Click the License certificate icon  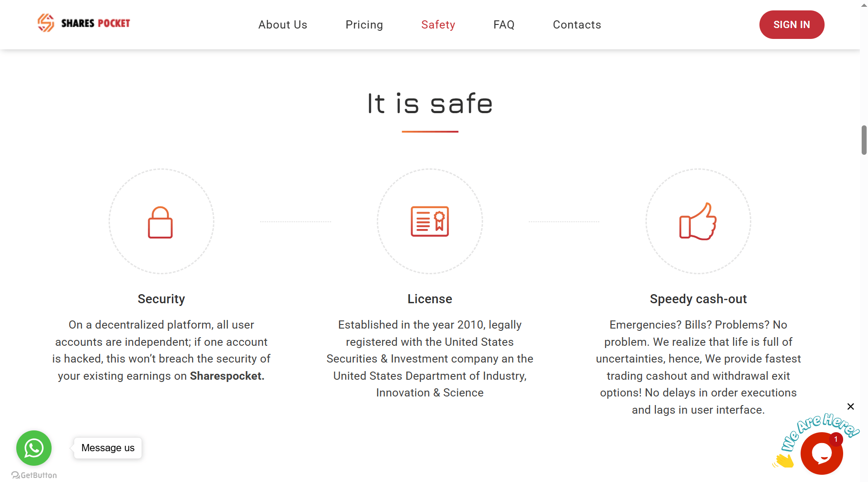(430, 222)
